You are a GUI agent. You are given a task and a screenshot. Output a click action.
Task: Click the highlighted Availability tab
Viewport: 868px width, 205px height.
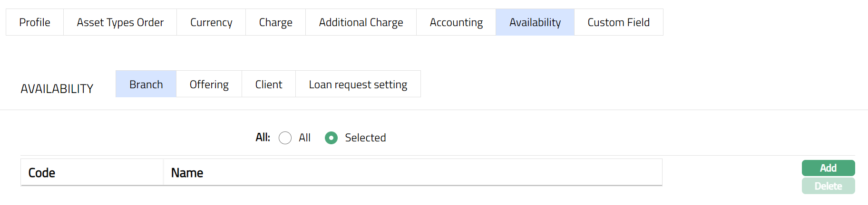pyautogui.click(x=535, y=22)
